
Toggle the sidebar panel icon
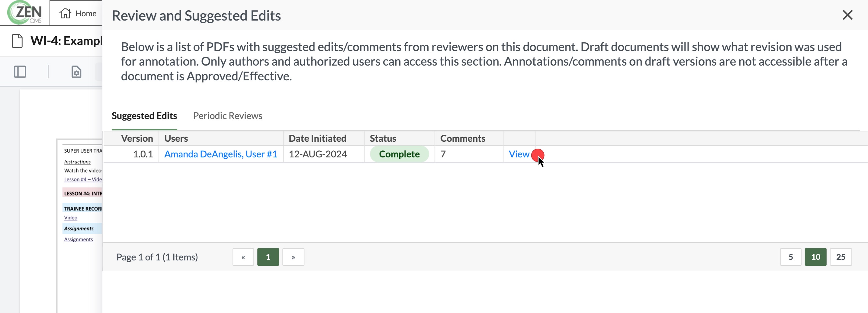(x=20, y=72)
